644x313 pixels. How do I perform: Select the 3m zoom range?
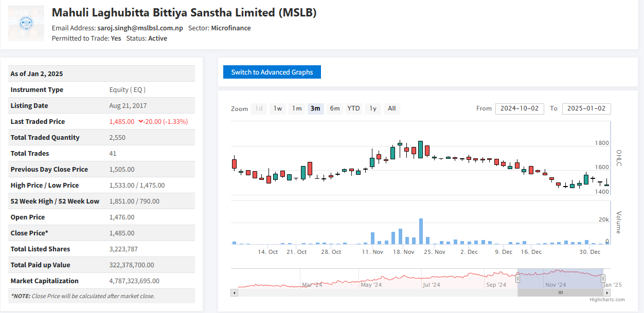(315, 108)
